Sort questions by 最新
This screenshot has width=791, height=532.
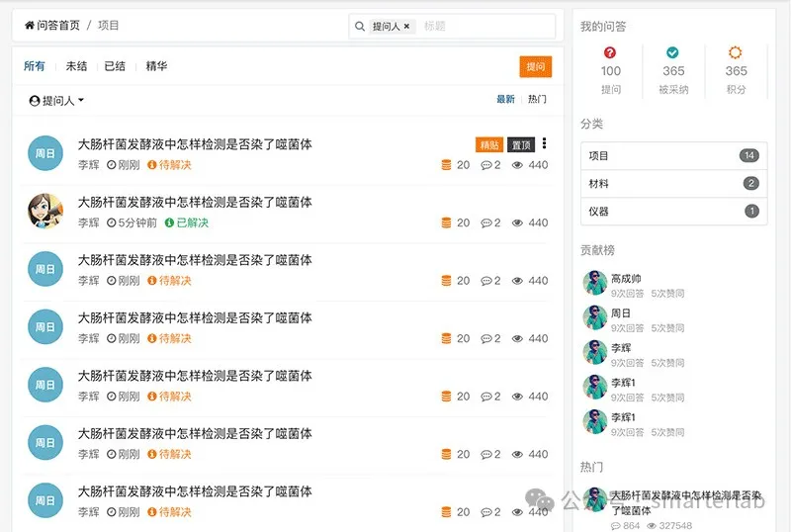pyautogui.click(x=505, y=99)
